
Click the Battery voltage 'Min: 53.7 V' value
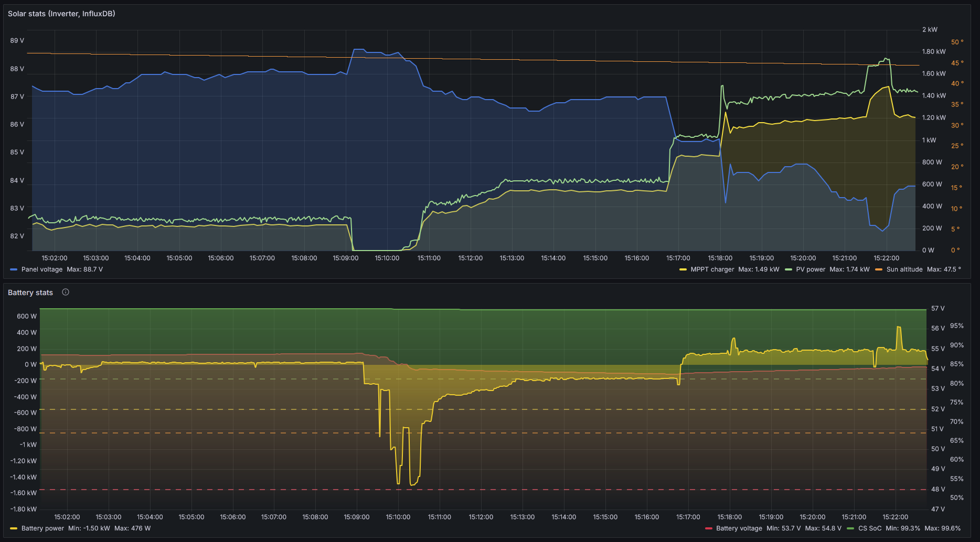click(x=784, y=528)
